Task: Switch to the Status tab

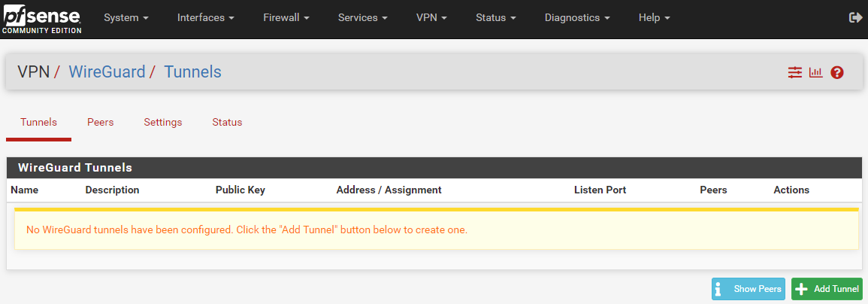Action: [227, 122]
